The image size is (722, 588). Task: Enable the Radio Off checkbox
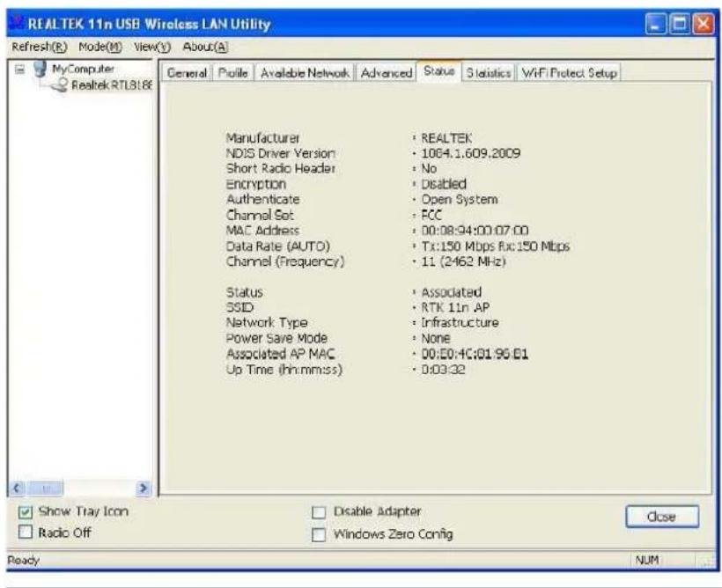point(26,533)
